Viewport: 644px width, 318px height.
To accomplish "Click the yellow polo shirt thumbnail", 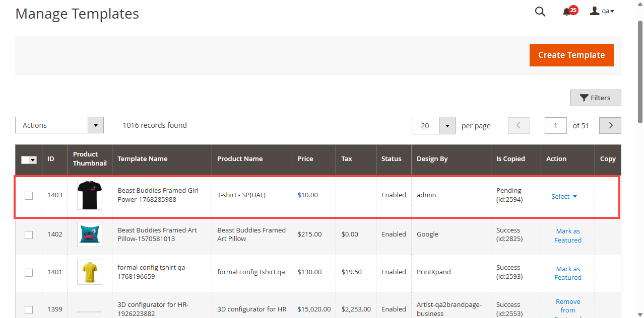I will click(90, 272).
